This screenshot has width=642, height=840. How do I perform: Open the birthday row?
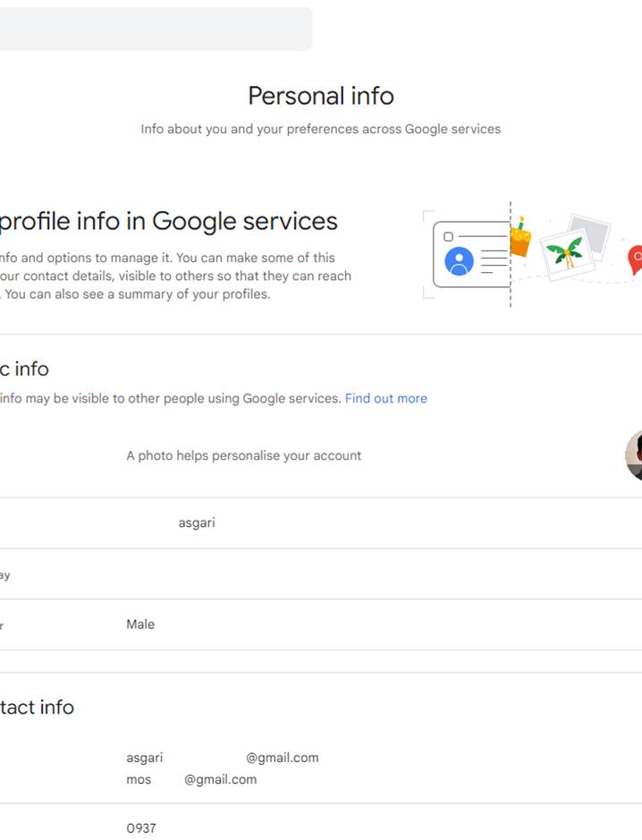(321, 574)
